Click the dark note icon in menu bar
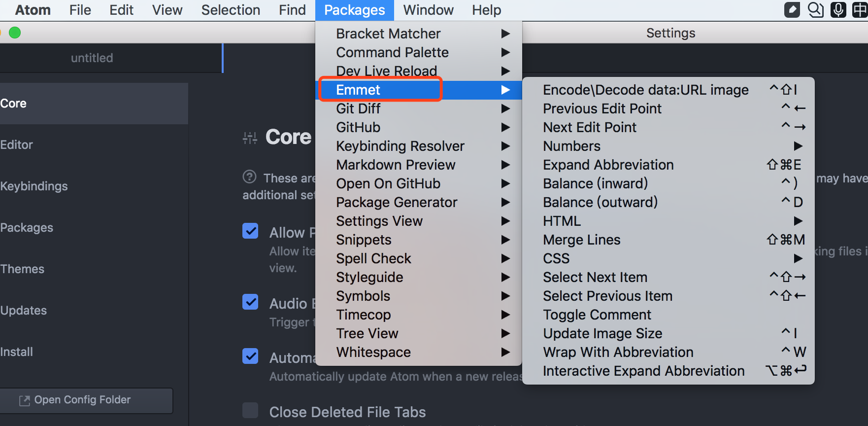The height and width of the screenshot is (426, 868). [x=792, y=10]
